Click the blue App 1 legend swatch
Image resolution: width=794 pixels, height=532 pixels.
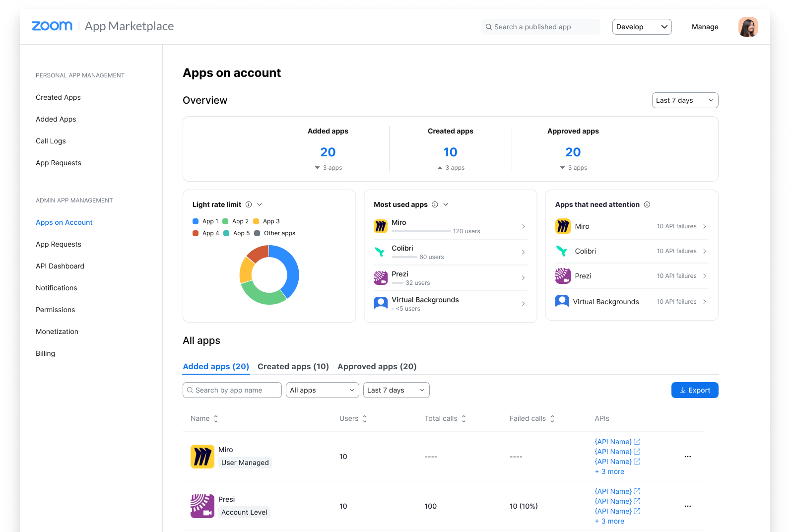(196, 221)
